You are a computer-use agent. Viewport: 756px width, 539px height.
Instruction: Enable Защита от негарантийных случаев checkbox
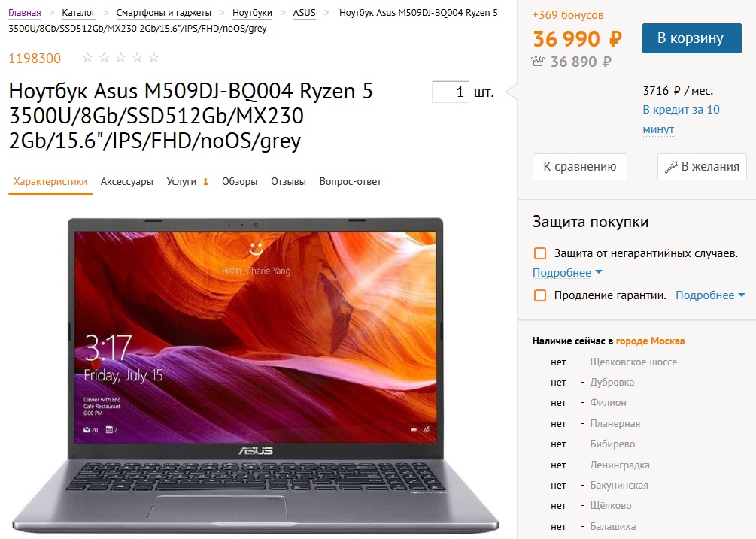[540, 253]
